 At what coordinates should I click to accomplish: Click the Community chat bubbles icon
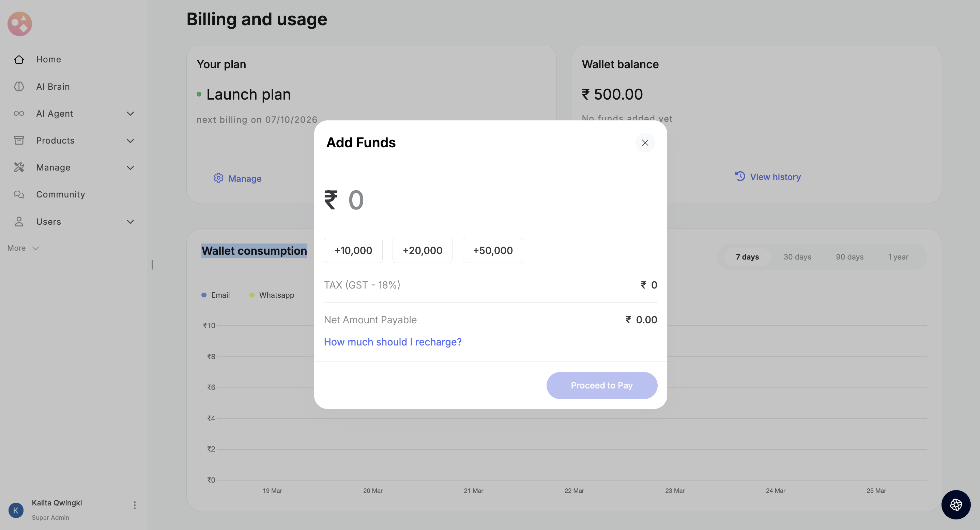click(x=19, y=194)
